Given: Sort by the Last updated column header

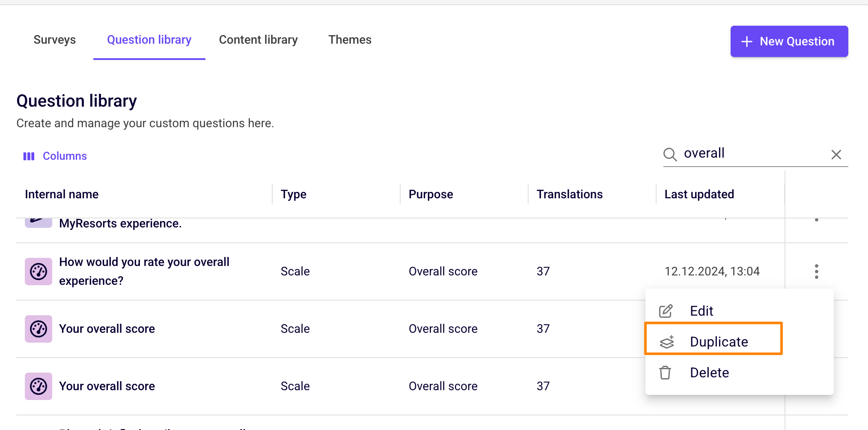Looking at the screenshot, I should tap(699, 194).
